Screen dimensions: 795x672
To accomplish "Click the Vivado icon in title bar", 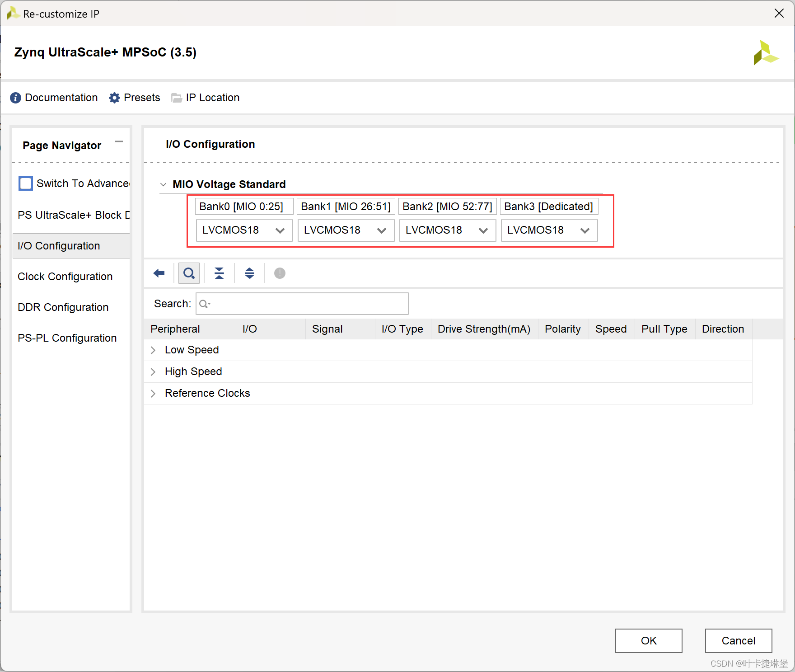I will 13,14.
